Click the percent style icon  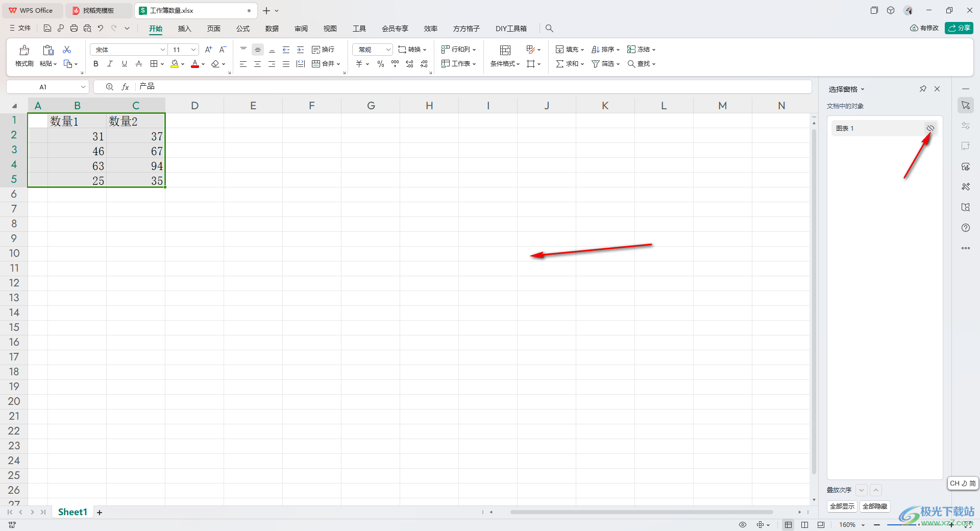381,64
